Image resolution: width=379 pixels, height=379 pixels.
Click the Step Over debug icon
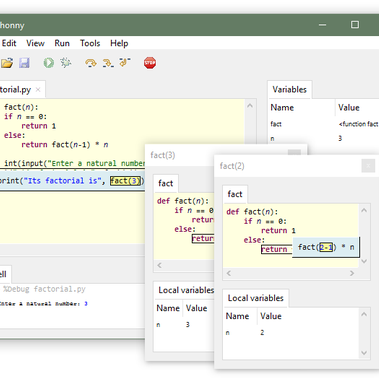coord(91,63)
